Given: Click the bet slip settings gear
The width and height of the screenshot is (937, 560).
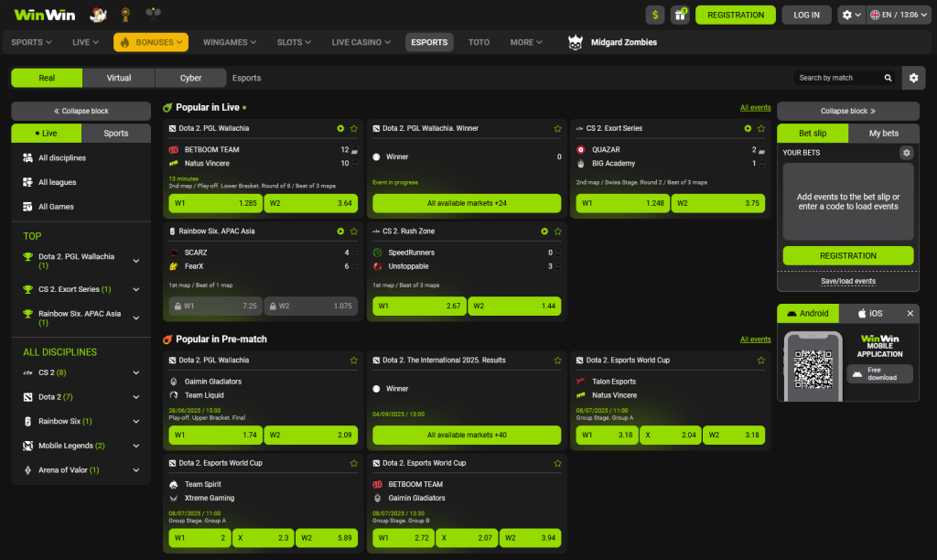Looking at the screenshot, I should coord(907,153).
